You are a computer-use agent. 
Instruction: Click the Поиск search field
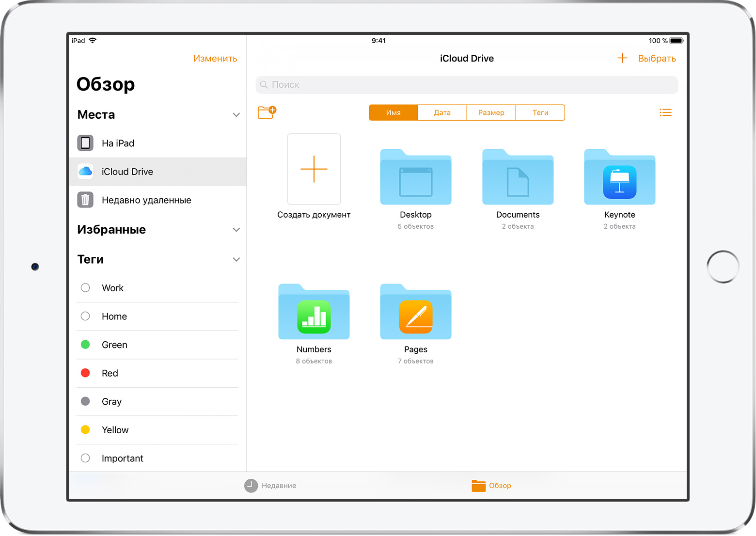[x=467, y=85]
